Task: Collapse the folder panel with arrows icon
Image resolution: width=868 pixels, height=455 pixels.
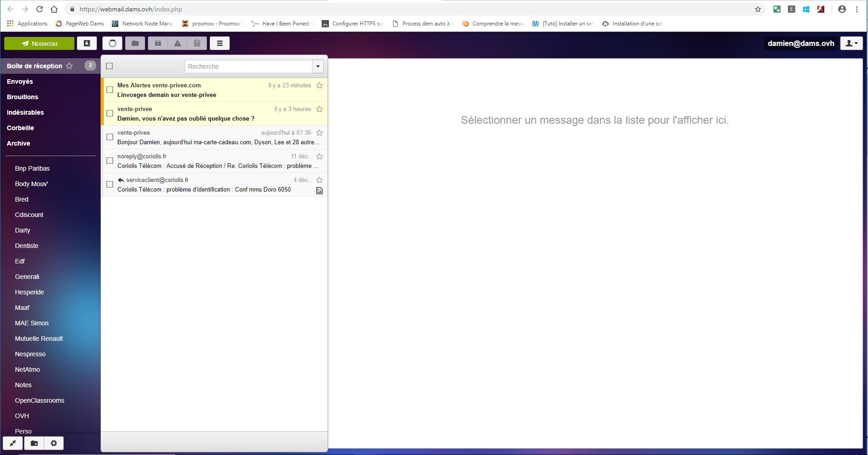Action: pyautogui.click(x=13, y=443)
